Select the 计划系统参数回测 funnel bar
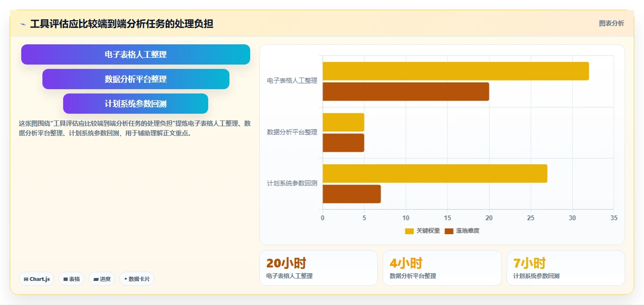644x305 pixels. point(135,104)
